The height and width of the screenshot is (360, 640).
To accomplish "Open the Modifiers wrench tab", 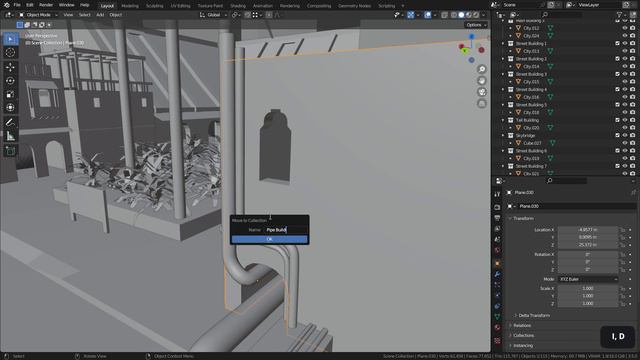I will (497, 274).
